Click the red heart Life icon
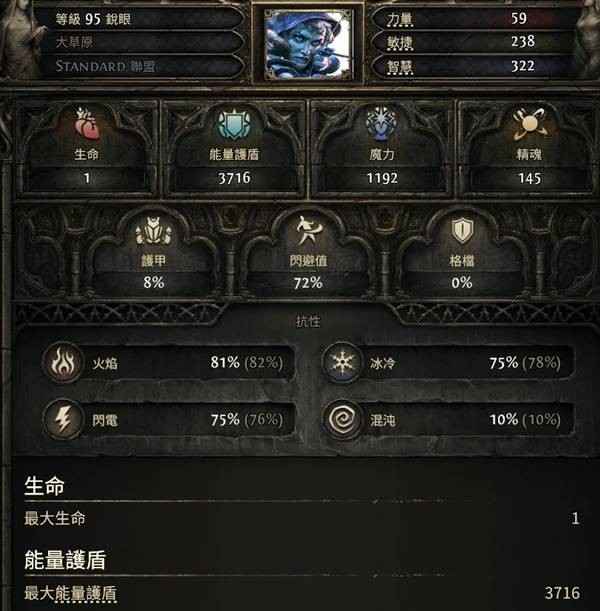The width and height of the screenshot is (600, 611). 86,124
